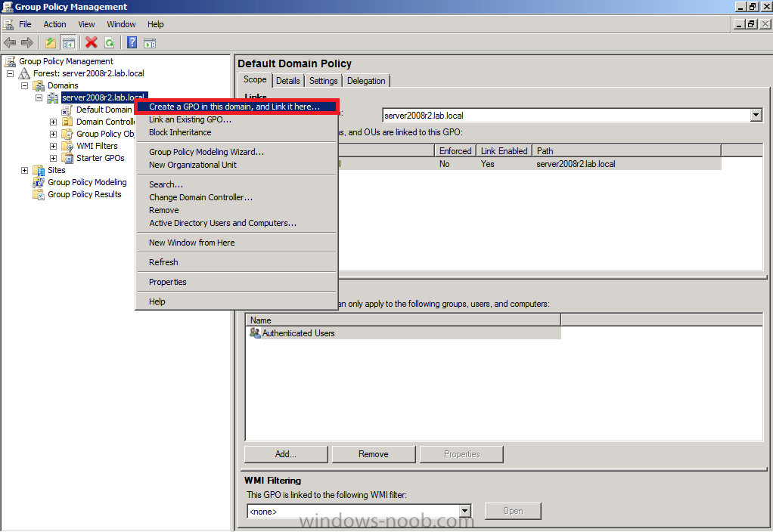This screenshot has height=532, width=773.
Task: Expand the Starter GPOs node
Action: tap(53, 158)
